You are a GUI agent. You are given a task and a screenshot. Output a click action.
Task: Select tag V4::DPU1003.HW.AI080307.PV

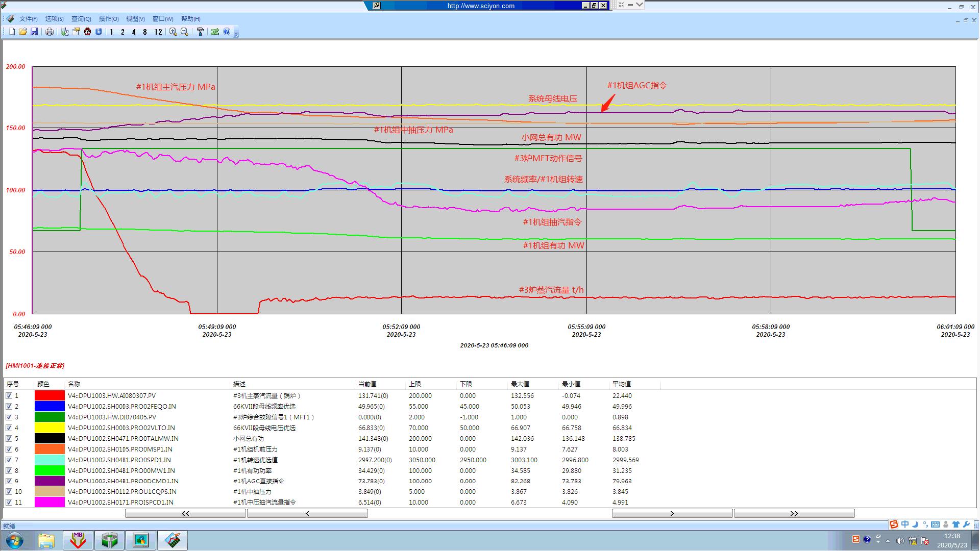[112, 395]
